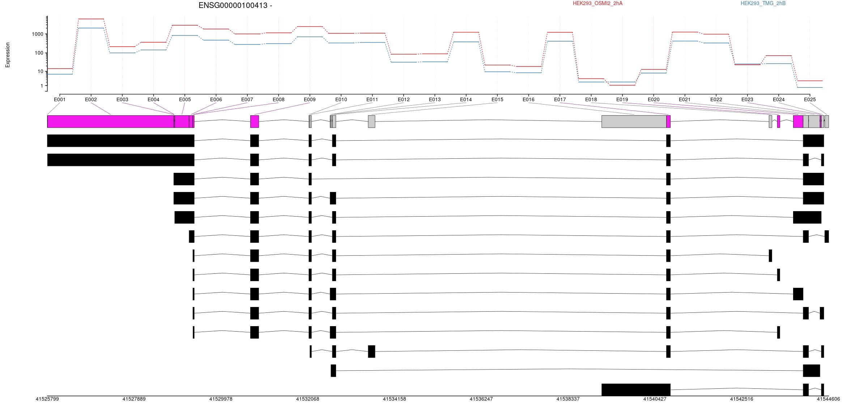The image size is (868, 405).
Task: Click y-axis tick value 10
Action: coord(40,71)
